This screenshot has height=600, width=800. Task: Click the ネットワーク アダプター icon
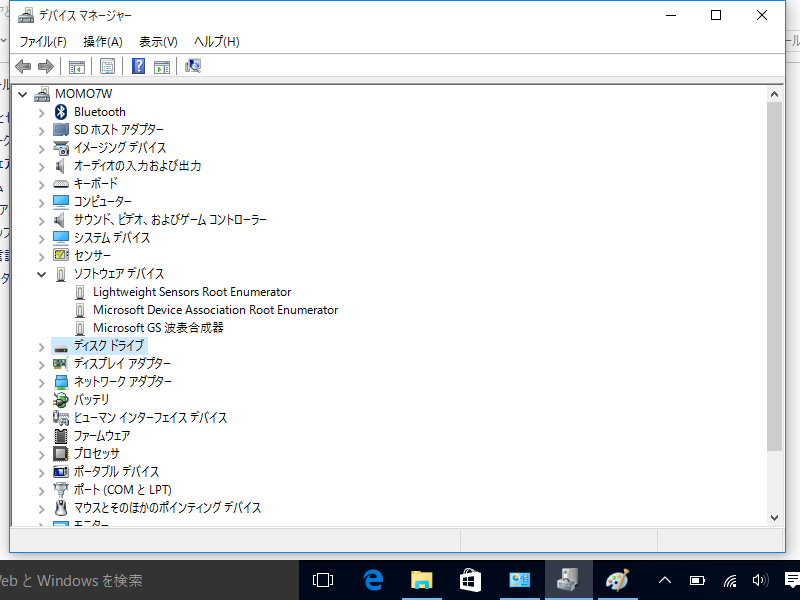[x=61, y=382]
